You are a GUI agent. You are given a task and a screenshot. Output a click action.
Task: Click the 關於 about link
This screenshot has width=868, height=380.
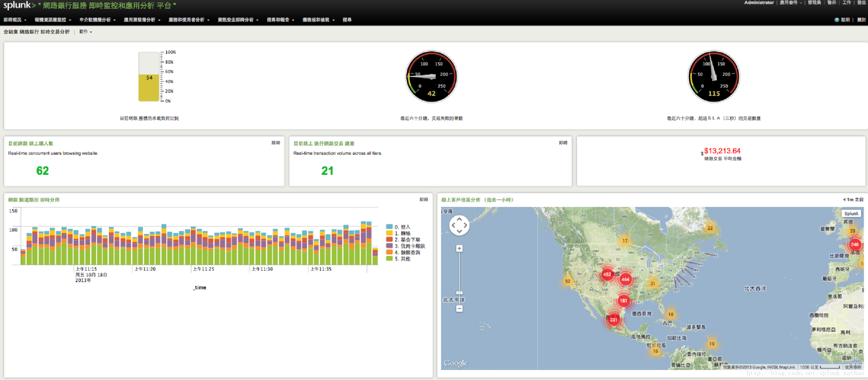click(x=861, y=20)
